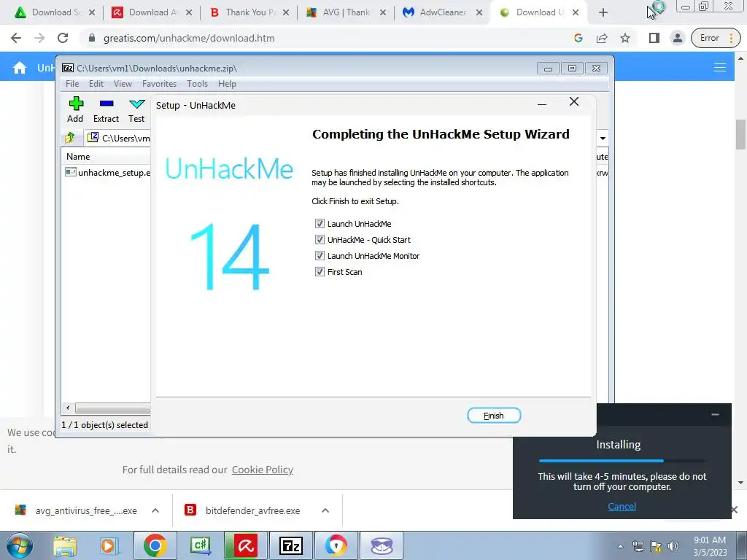The image size is (747, 560).
Task: Share this page from address bar
Action: [602, 38]
